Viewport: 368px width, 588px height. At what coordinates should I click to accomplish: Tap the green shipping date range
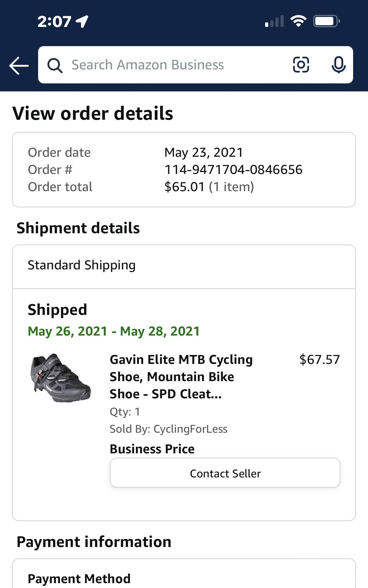pyautogui.click(x=114, y=331)
